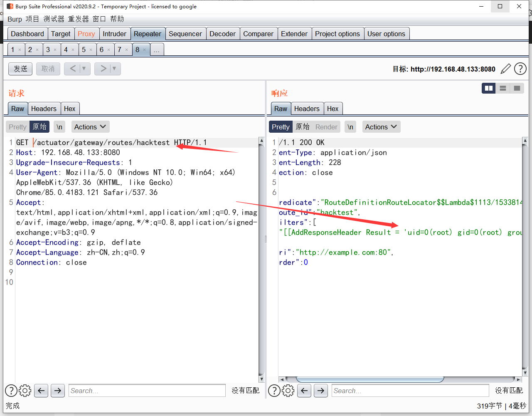The height and width of the screenshot is (416, 532).
Task: Toggle response 原始 raw view
Action: point(303,127)
